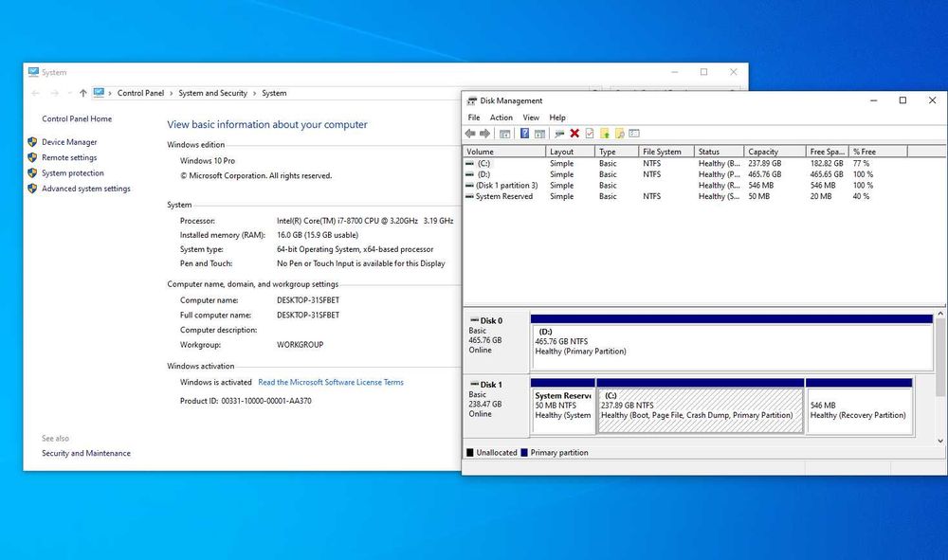948x560 pixels.
Task: Open Security and Maintenance link
Action: pos(86,453)
